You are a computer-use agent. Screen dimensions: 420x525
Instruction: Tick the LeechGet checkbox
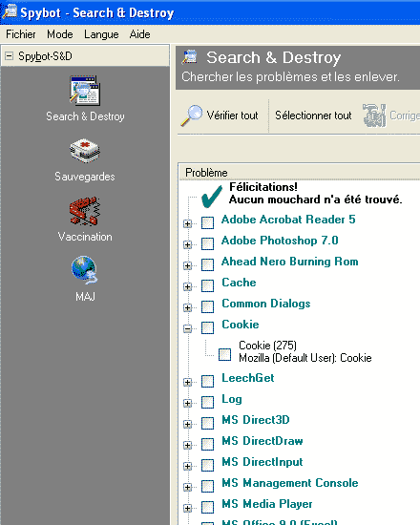pyautogui.click(x=207, y=382)
